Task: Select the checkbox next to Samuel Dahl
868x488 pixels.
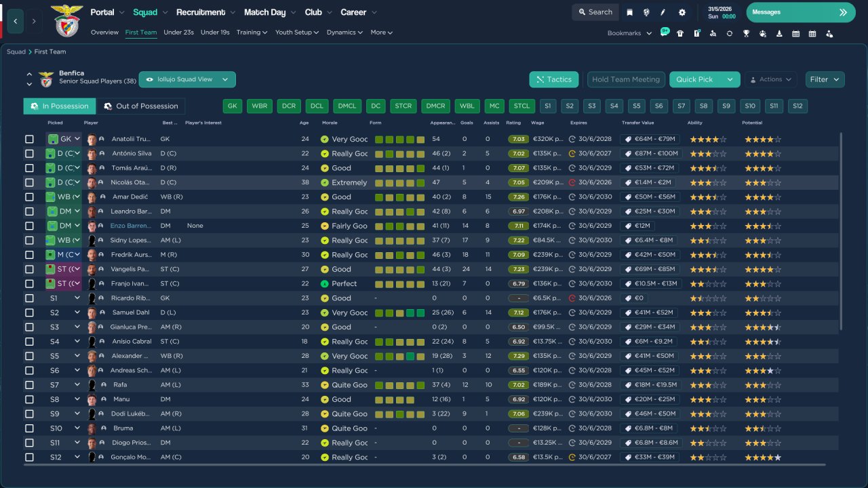Action: pos(29,312)
